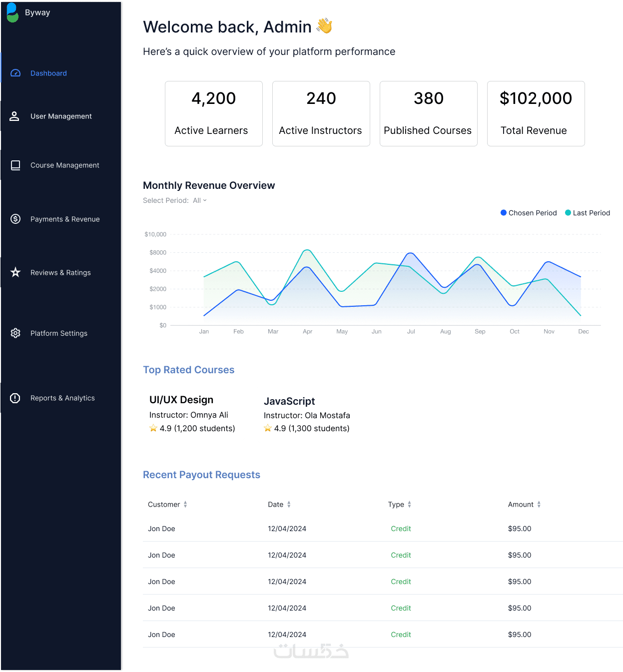Click the first Credit payout type
Viewport: 623px width, 672px height.
click(x=401, y=529)
